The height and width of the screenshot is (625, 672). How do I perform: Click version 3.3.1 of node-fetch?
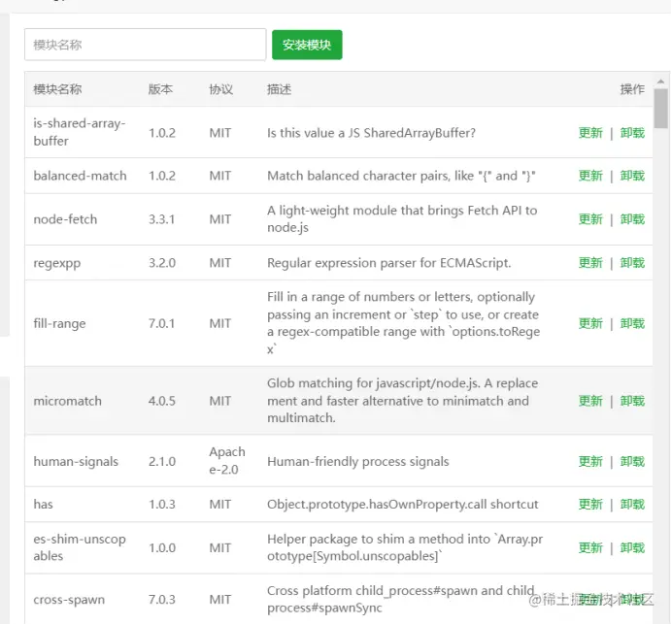pyautogui.click(x=161, y=219)
